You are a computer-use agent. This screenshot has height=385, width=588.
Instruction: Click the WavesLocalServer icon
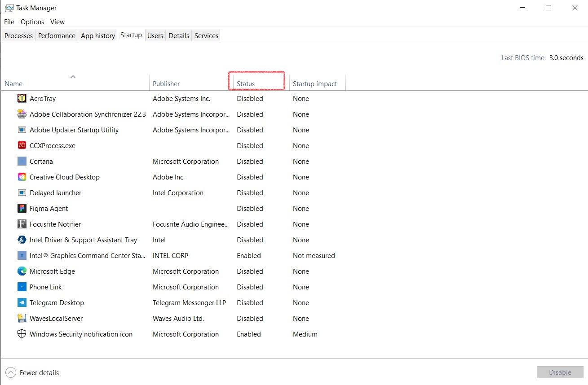point(22,318)
